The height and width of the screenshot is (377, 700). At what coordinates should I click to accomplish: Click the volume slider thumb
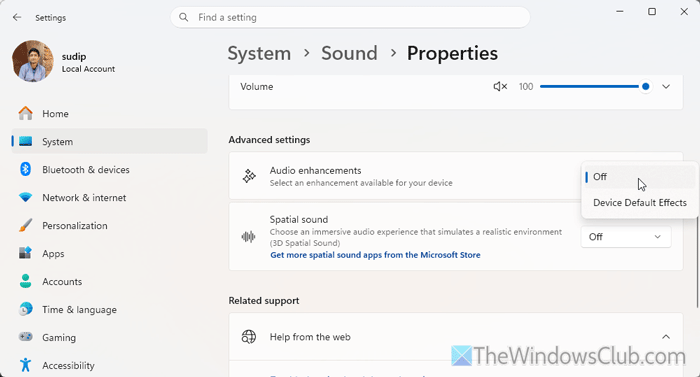(x=645, y=87)
